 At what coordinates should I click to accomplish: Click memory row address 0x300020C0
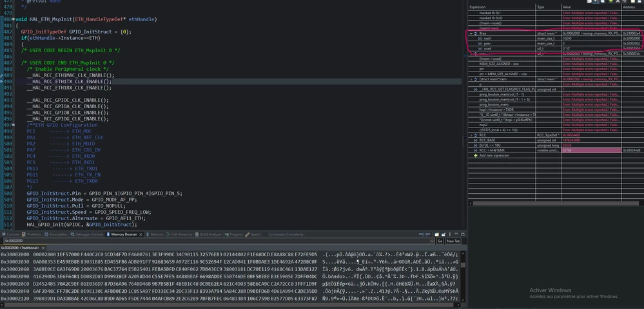click(x=15, y=283)
